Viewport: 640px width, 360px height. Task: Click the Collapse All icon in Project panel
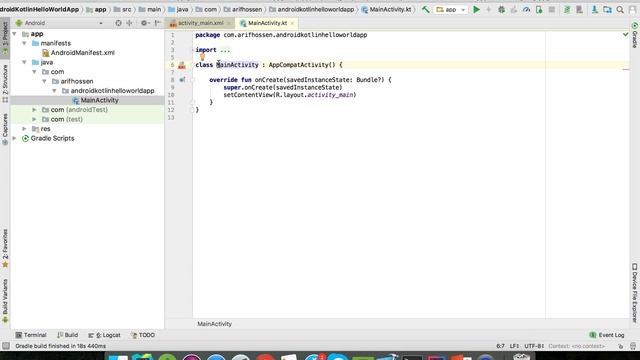pos(129,23)
